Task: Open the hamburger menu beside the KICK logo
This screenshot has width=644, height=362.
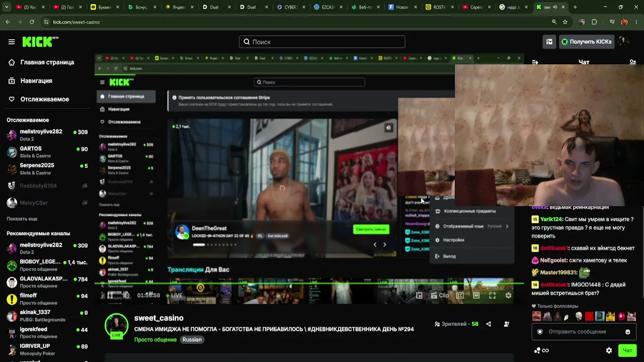Action: click(12, 42)
